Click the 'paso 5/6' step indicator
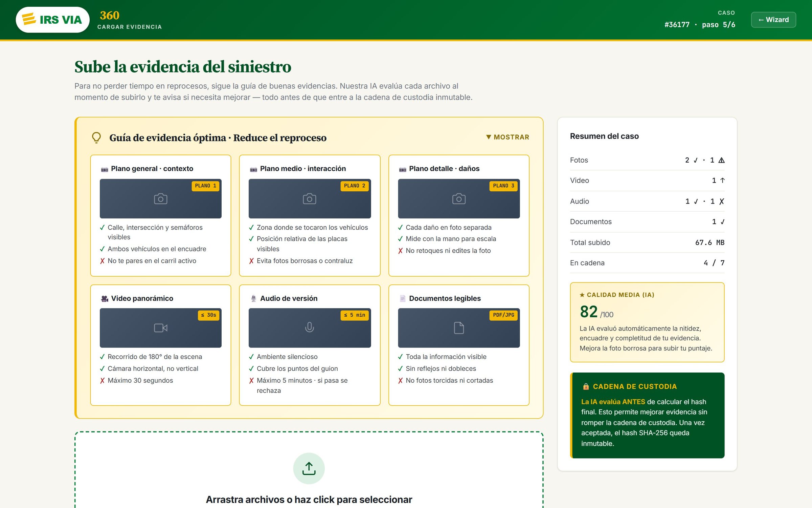This screenshot has height=508, width=812. 719,25
